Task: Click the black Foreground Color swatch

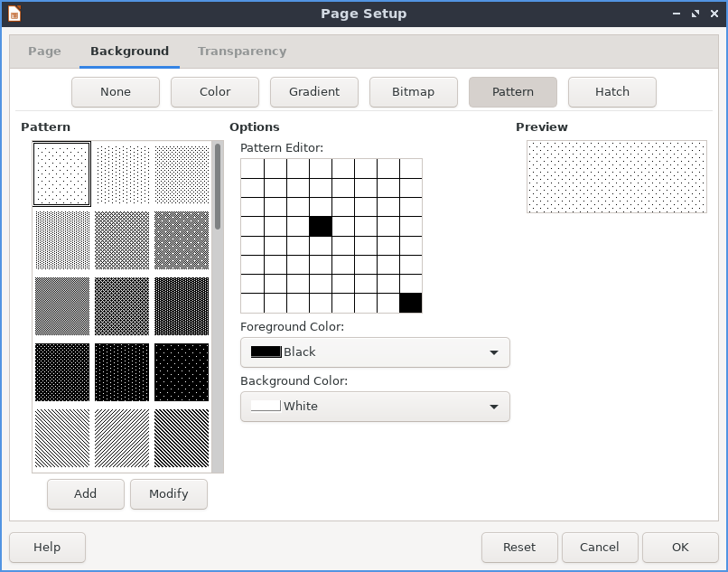Action: pos(266,352)
